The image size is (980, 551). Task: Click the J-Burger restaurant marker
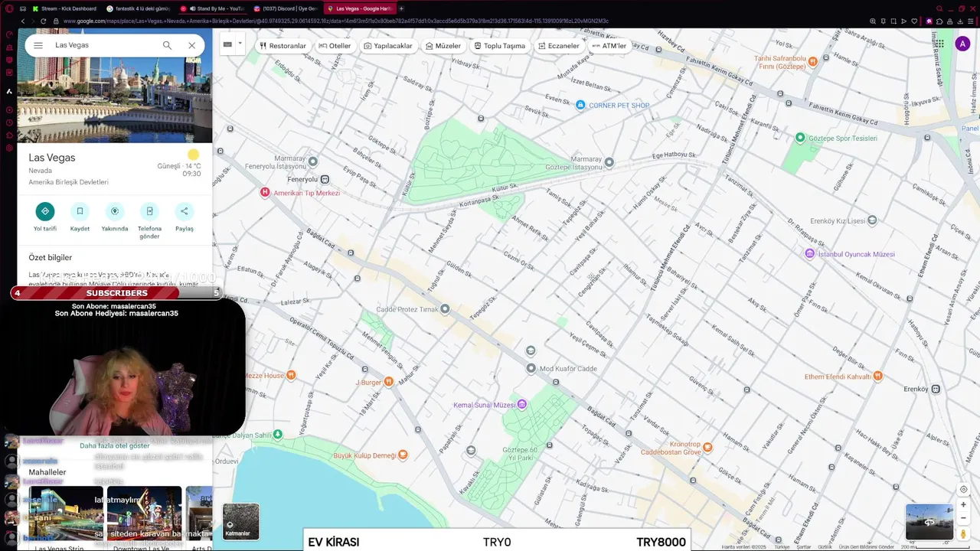[389, 381]
